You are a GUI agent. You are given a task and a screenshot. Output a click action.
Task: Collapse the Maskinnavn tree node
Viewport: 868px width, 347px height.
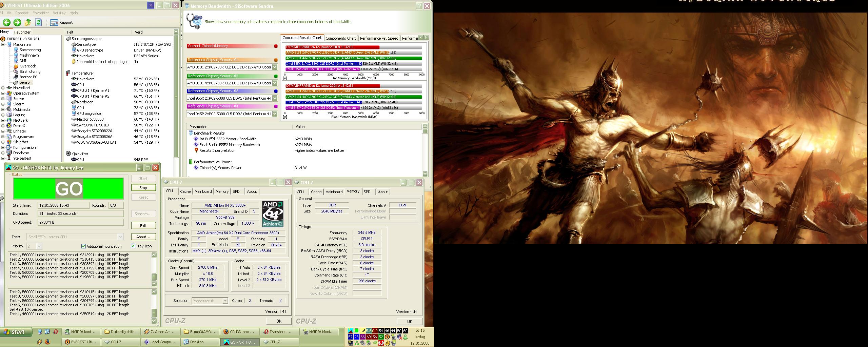tap(3, 44)
